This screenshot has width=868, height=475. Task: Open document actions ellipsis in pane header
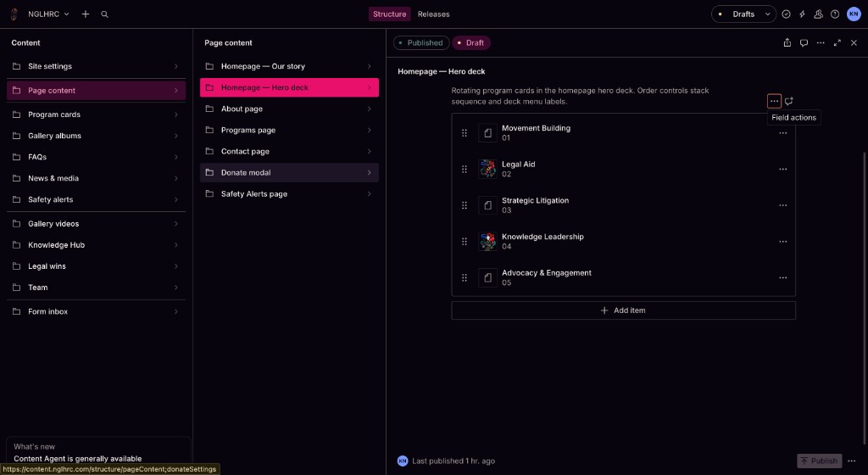click(821, 42)
